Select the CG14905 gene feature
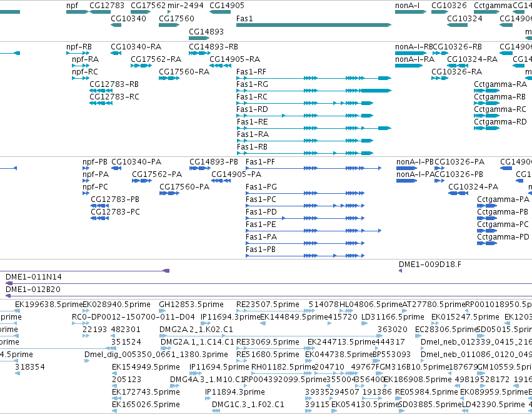This screenshot has width=532, height=414. pyautogui.click(x=220, y=12)
